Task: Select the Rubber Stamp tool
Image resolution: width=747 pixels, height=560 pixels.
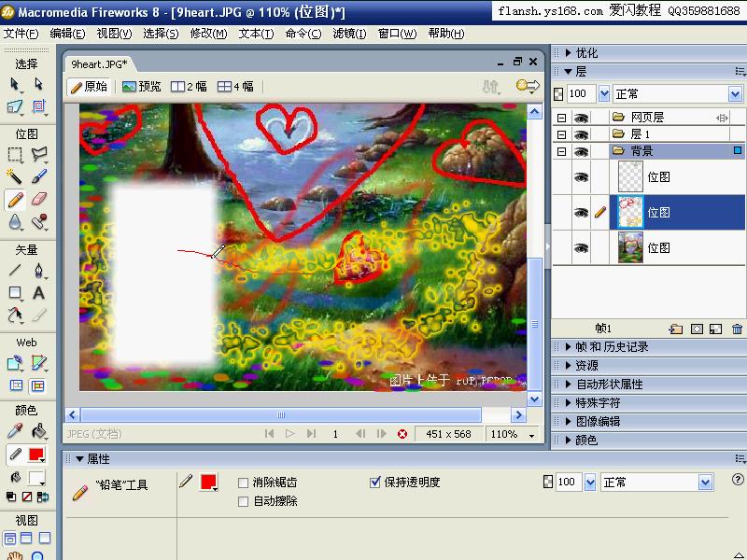Action: click(x=39, y=221)
